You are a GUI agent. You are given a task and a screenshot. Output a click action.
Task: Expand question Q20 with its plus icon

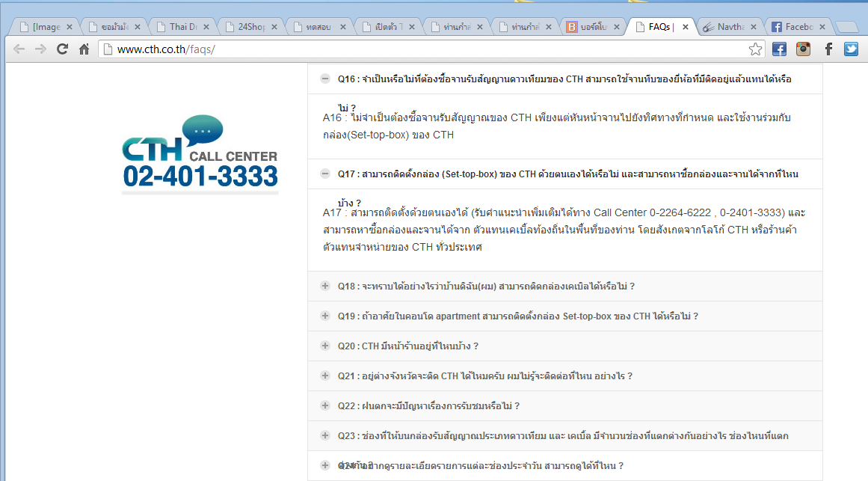coord(325,346)
